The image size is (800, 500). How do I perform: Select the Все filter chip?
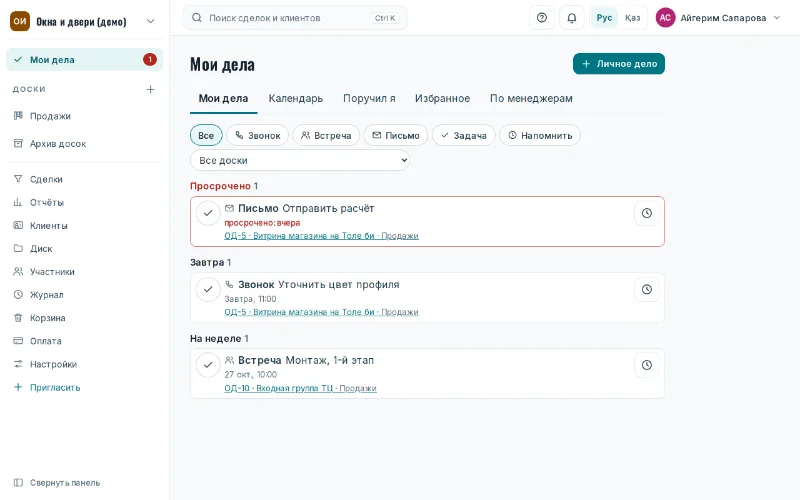(206, 135)
